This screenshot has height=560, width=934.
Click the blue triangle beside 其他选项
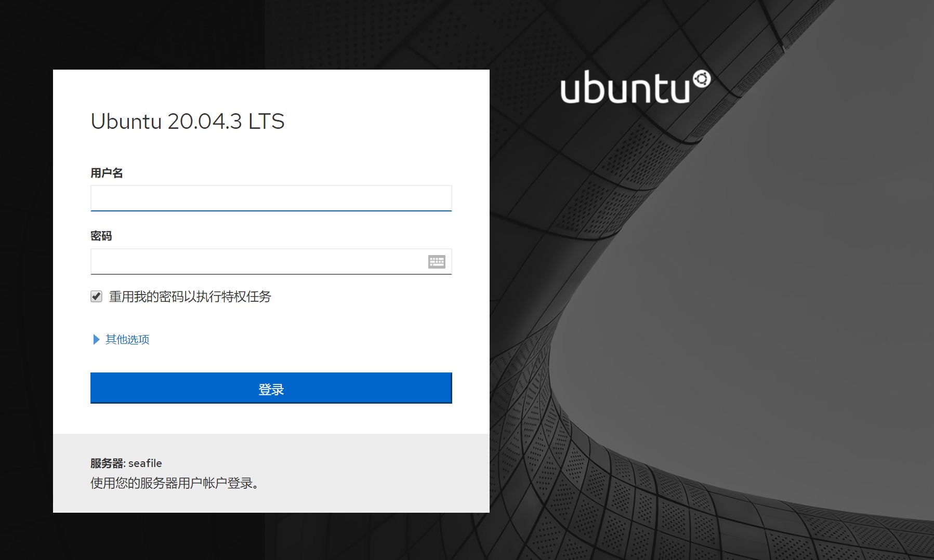[96, 340]
